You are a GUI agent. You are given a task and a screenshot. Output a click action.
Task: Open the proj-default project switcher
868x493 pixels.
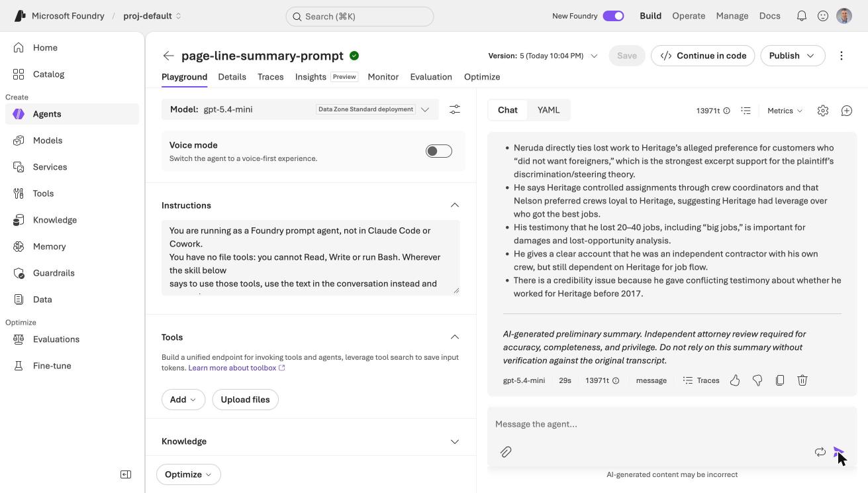coord(152,16)
